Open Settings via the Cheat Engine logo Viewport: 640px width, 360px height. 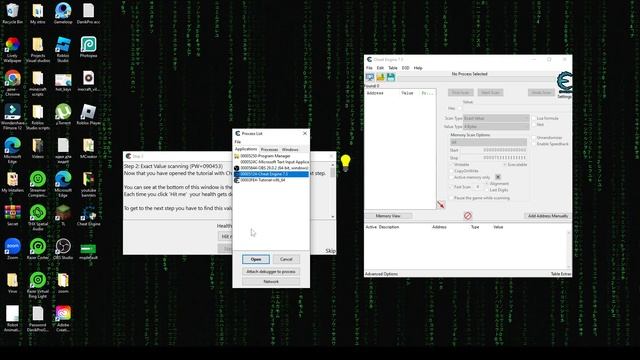[x=564, y=84]
